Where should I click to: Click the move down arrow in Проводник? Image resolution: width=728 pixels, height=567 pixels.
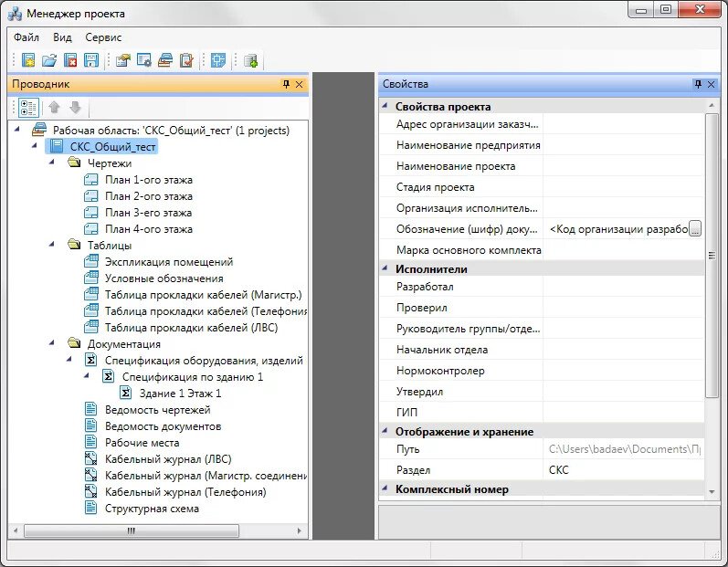[x=75, y=108]
